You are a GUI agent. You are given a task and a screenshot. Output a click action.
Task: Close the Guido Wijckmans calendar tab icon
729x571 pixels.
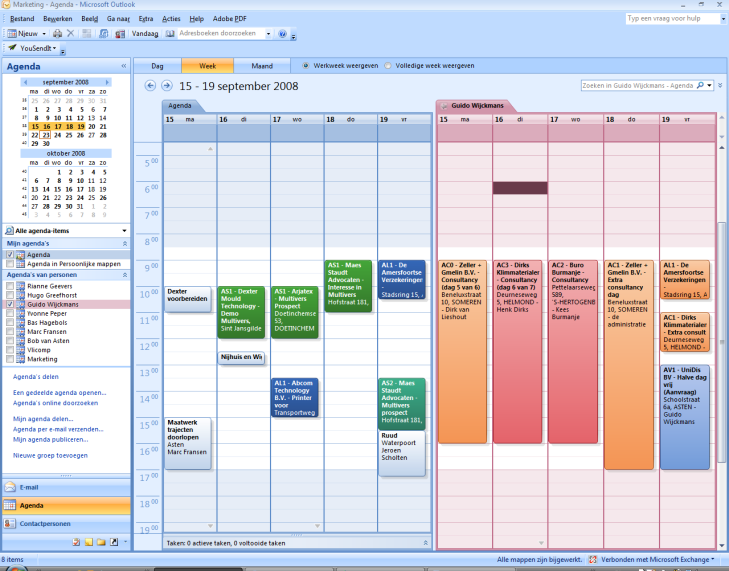[444, 106]
